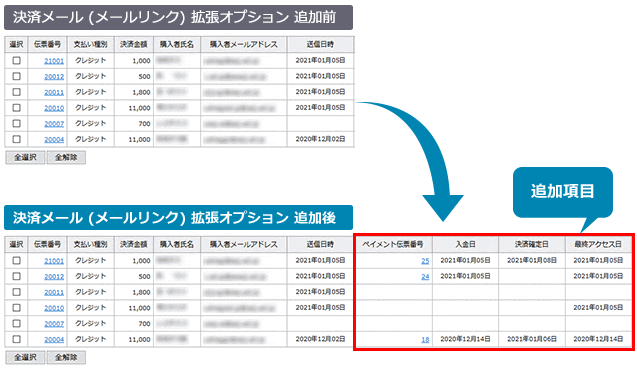Viewport: 637px width, 370px height.
Task: Select row 20012 checkbox in 追加後 table
Action: (16, 276)
